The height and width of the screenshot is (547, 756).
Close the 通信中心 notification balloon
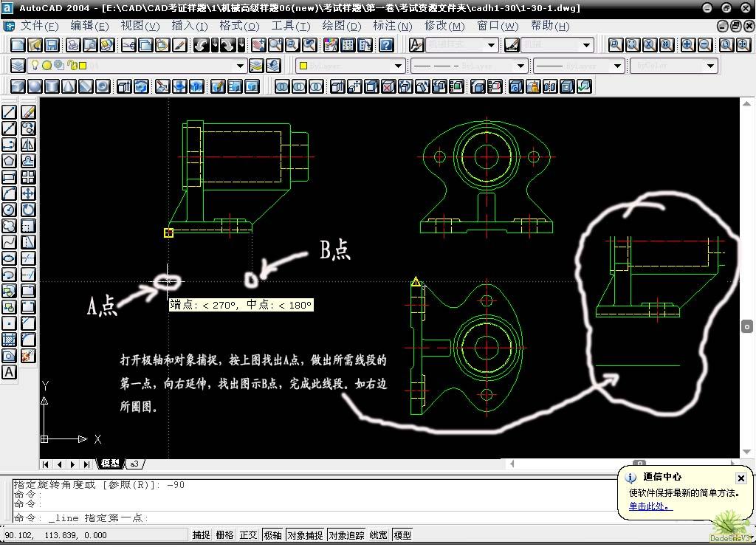point(741,478)
